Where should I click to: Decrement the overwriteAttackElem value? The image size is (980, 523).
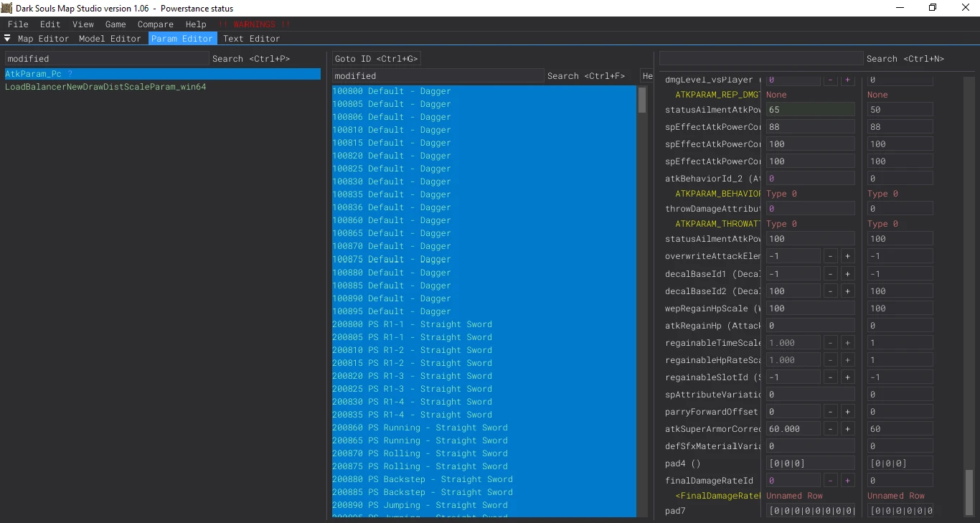(830, 256)
